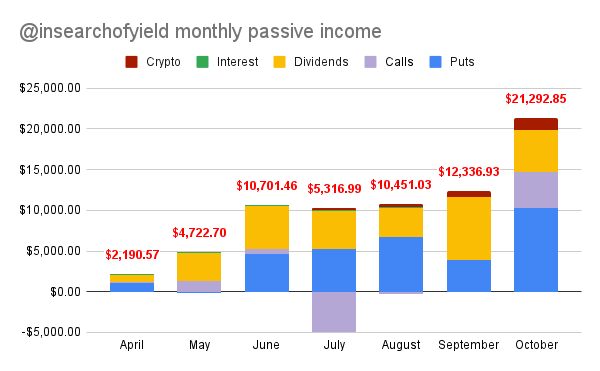Select the Interest legend label
The width and height of the screenshot is (600, 371).
237,62
